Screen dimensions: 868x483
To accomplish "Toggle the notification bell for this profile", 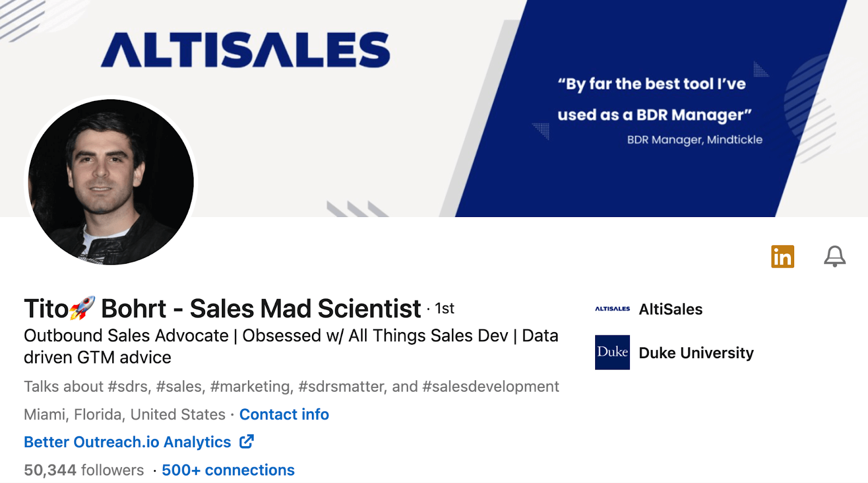I will 834,256.
